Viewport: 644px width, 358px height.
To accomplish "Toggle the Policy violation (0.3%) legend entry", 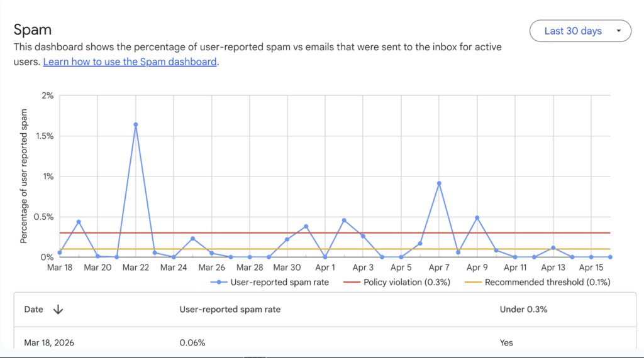I will click(407, 282).
